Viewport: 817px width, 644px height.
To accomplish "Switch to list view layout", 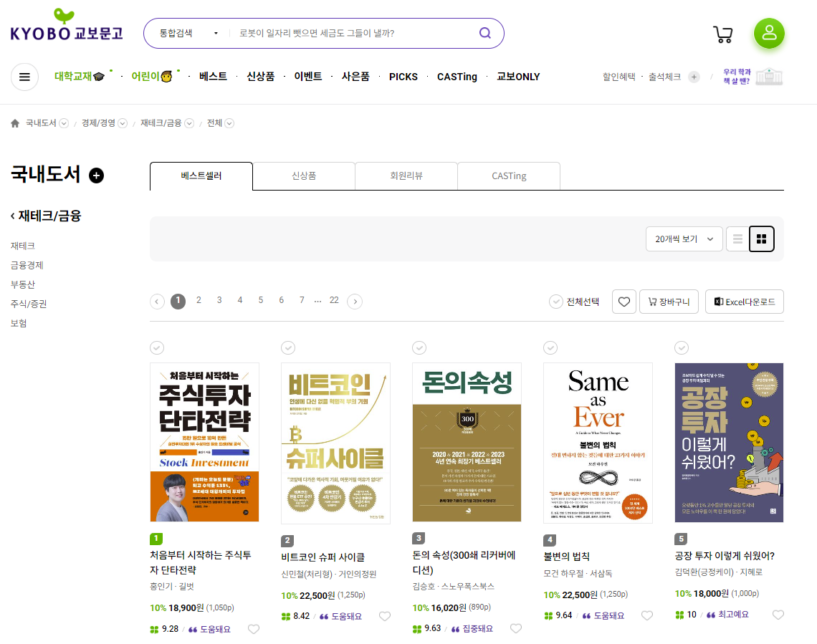I will pos(737,239).
